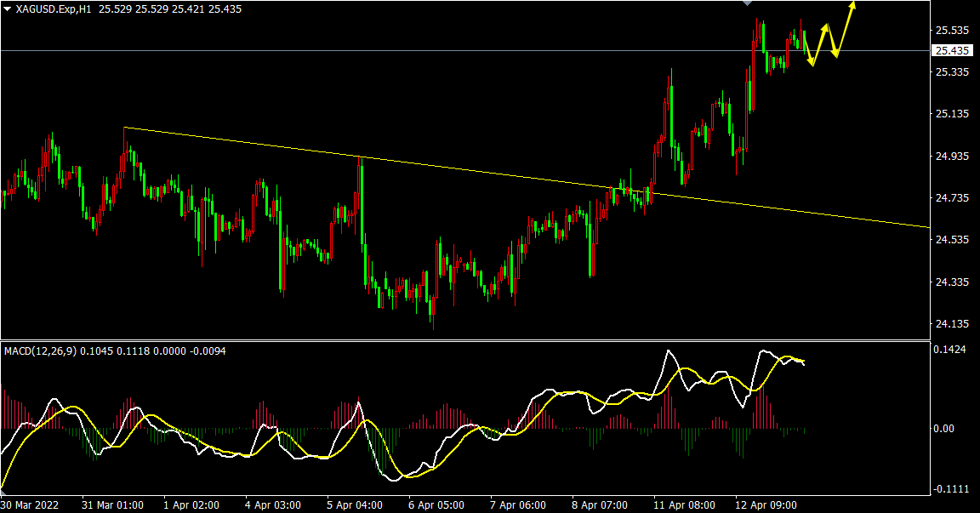Click the 8 Apr 07:00 time label

[601, 504]
